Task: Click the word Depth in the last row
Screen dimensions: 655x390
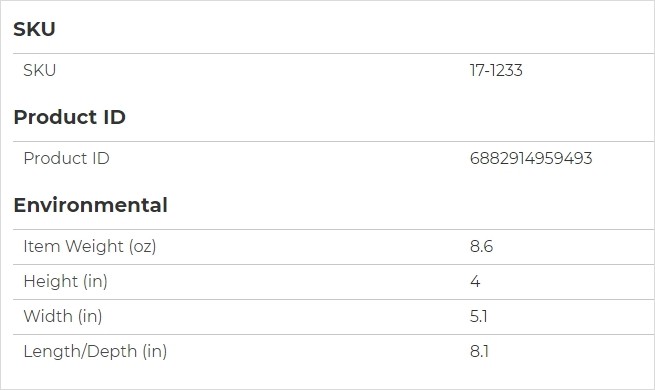Action: pos(112,351)
